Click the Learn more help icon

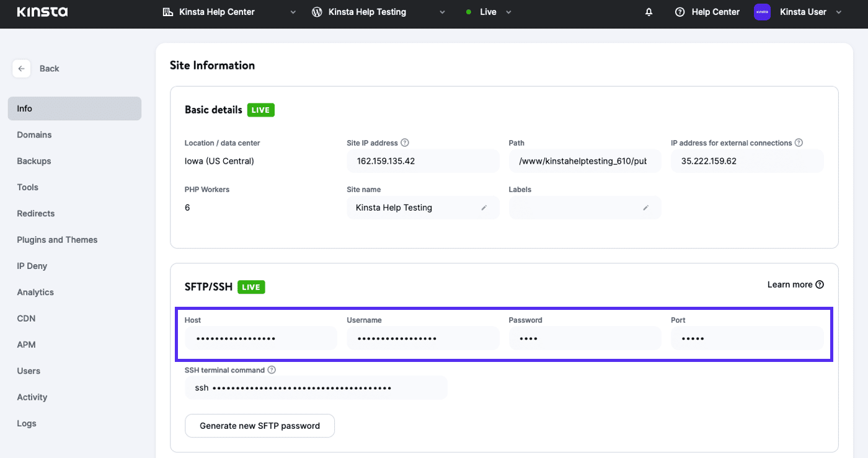click(820, 284)
